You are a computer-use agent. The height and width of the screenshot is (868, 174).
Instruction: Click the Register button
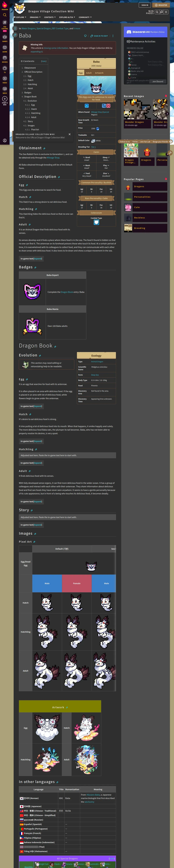click(161, 5)
